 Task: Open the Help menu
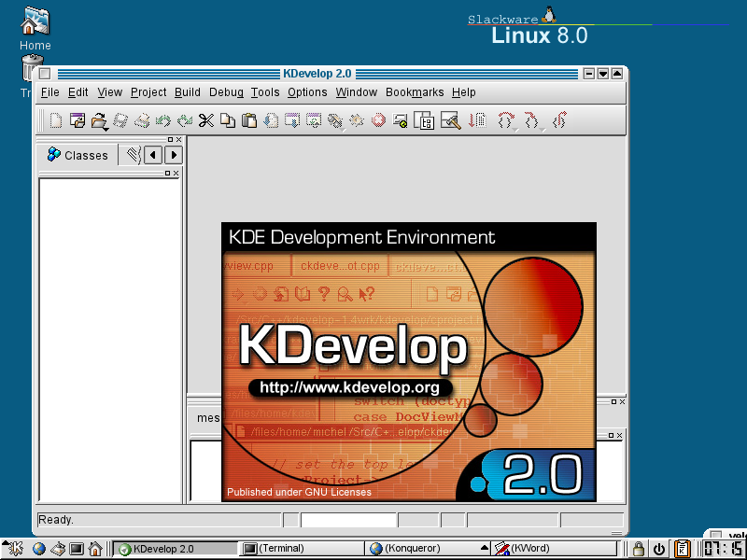click(463, 91)
